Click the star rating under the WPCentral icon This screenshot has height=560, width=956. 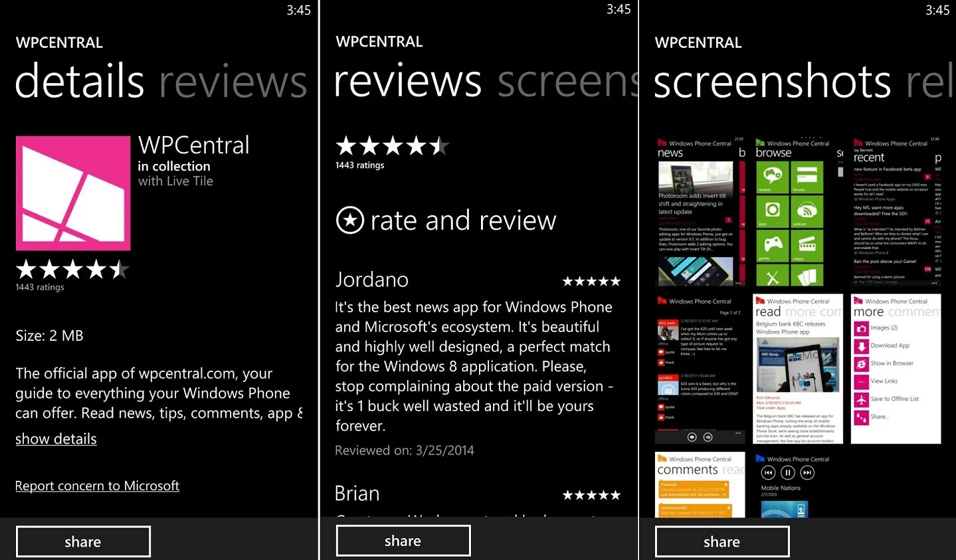pos(72,269)
